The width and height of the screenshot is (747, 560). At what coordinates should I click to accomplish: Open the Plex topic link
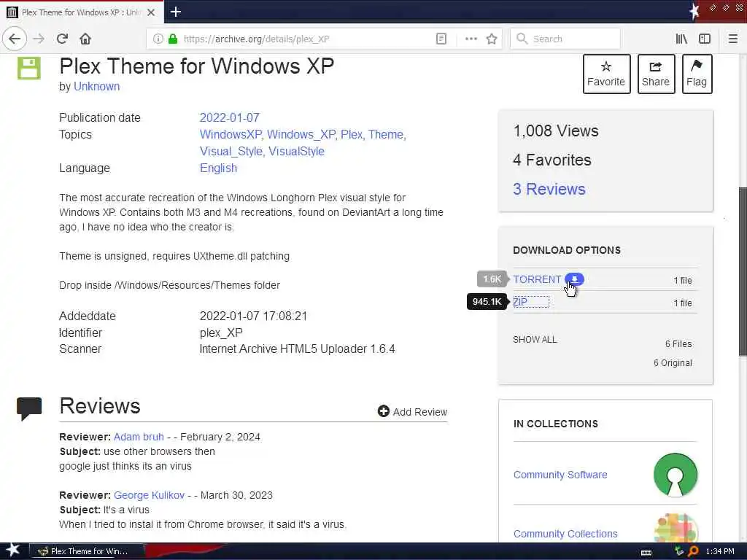coord(352,134)
